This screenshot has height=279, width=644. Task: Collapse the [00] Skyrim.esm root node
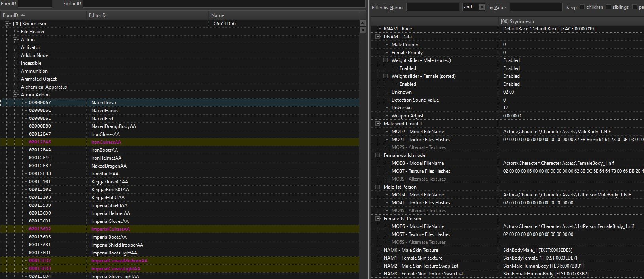pos(7,24)
